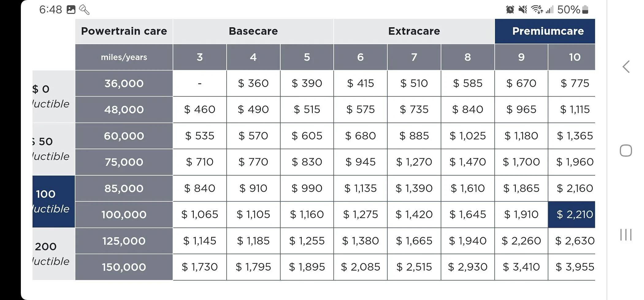Select the 100,000 miles row header
The image size is (644, 300).
coord(124,215)
